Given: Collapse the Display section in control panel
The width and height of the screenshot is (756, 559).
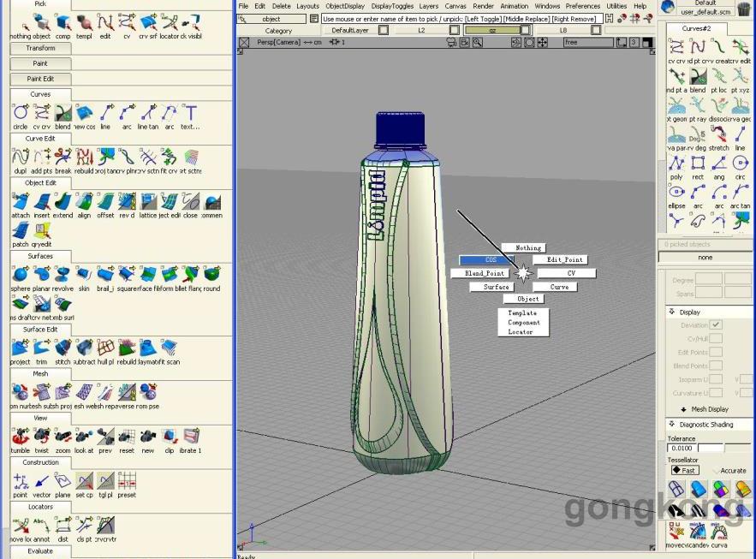Looking at the screenshot, I should [672, 312].
